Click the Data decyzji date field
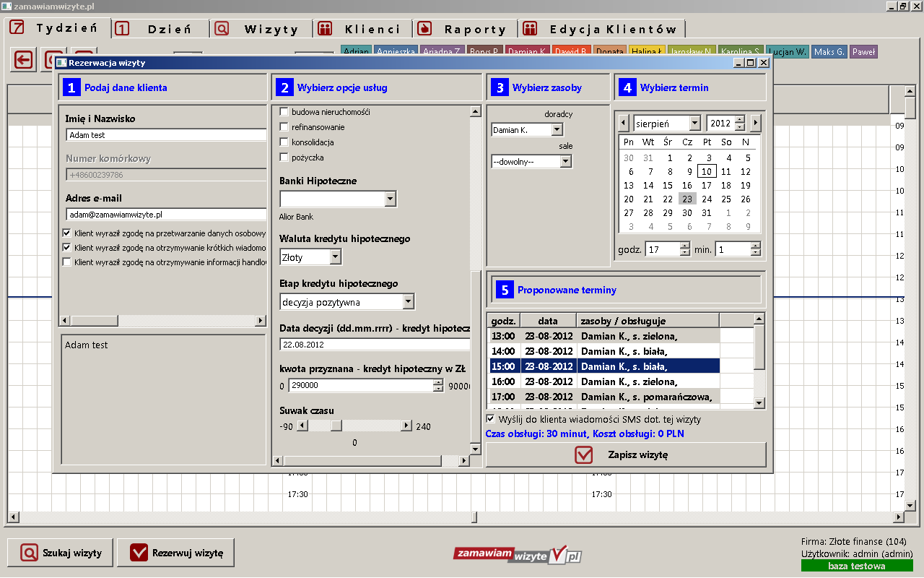 tap(375, 345)
